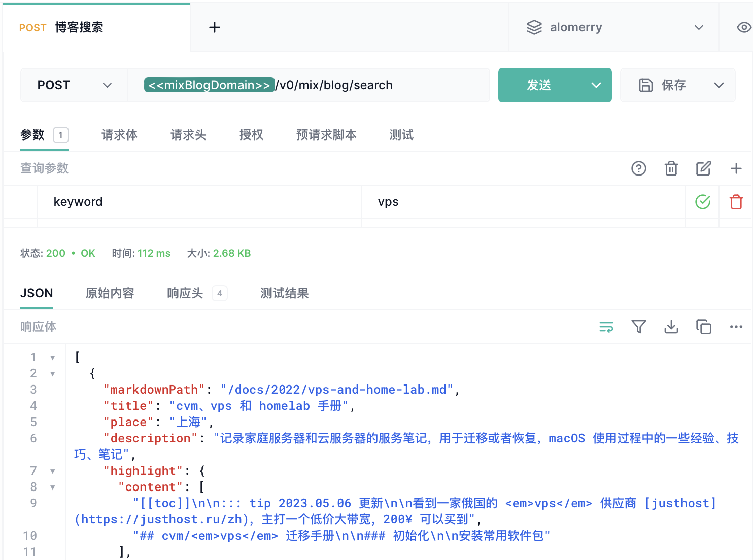
Task: Toggle the keyword parameter enabled checkmark
Action: (703, 202)
